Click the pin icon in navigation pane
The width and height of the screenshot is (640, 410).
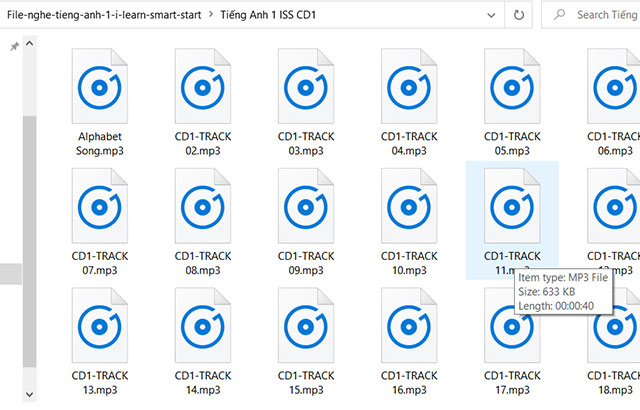pos(14,47)
